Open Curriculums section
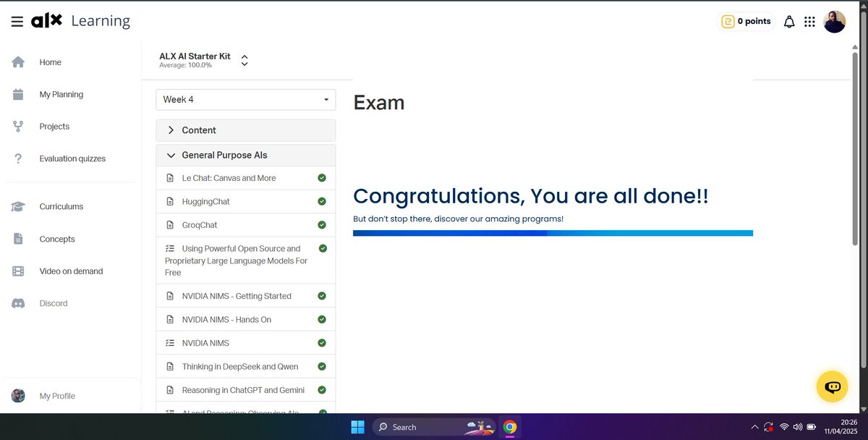Image resolution: width=868 pixels, height=440 pixels. [x=61, y=207]
